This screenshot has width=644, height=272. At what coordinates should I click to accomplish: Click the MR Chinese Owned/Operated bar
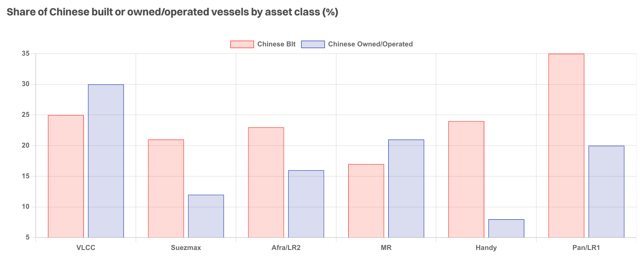point(406,188)
